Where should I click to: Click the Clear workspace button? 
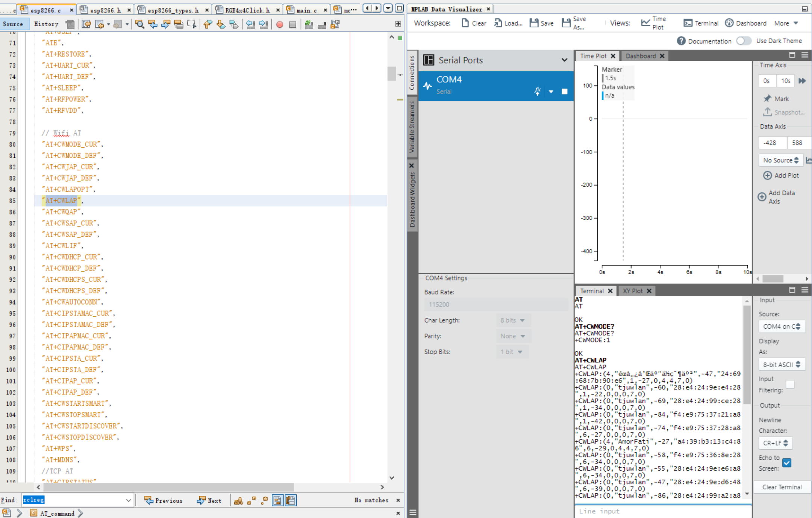point(474,23)
